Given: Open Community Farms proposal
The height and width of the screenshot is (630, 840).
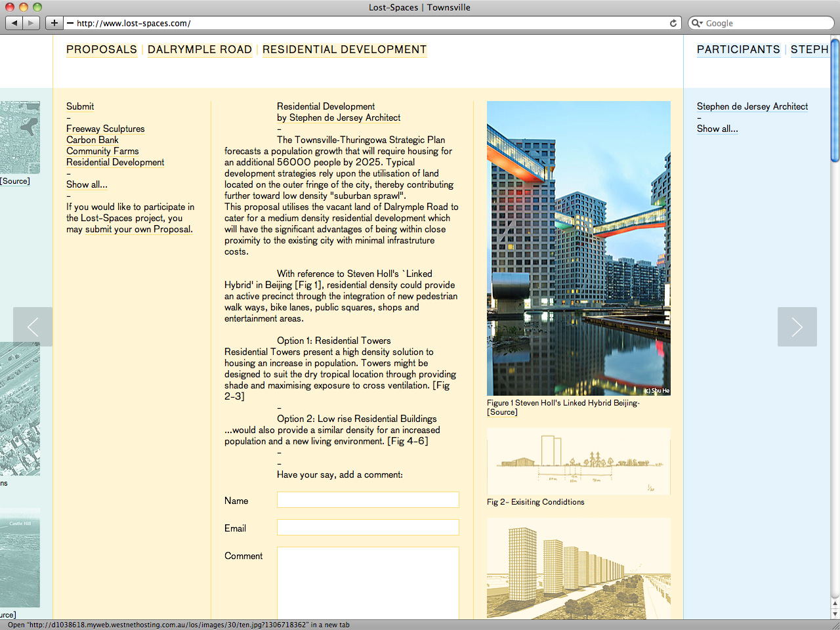Looking at the screenshot, I should 102,151.
